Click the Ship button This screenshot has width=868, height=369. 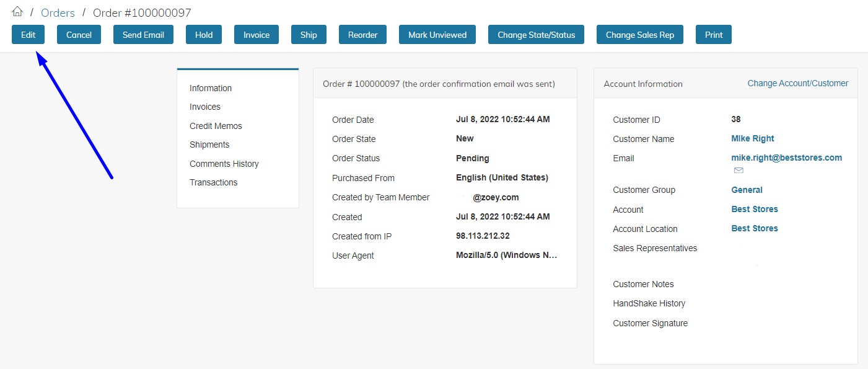click(x=309, y=35)
